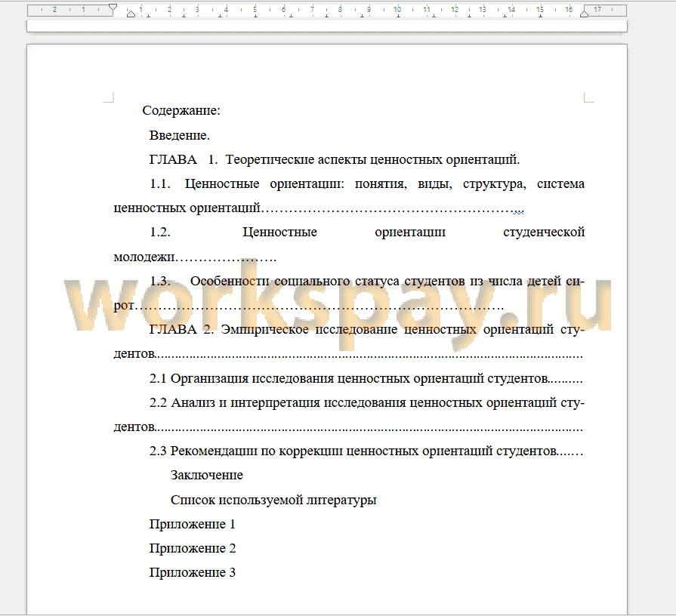Click the hanging indent marker on the ruler
The image size is (676, 616).
click(x=131, y=14)
